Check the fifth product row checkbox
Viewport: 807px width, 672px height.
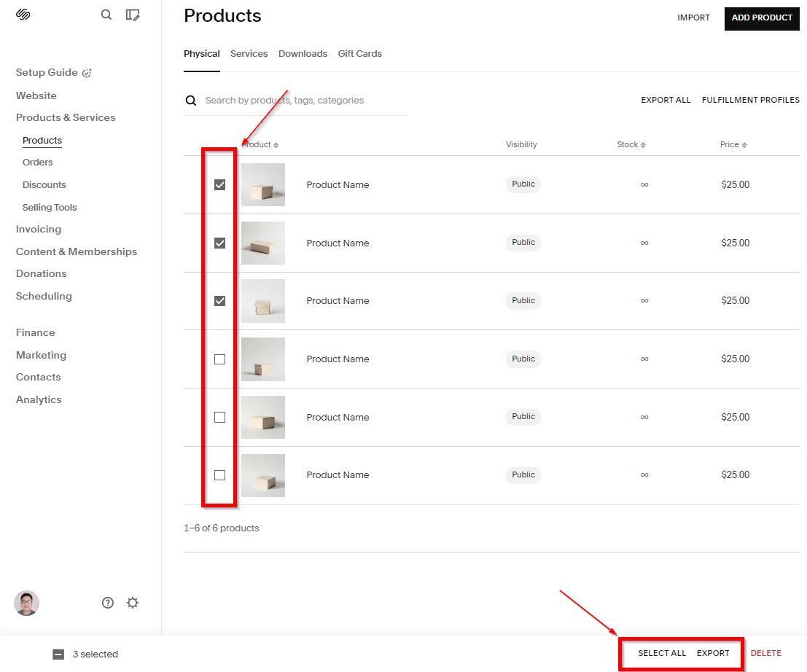[219, 418]
